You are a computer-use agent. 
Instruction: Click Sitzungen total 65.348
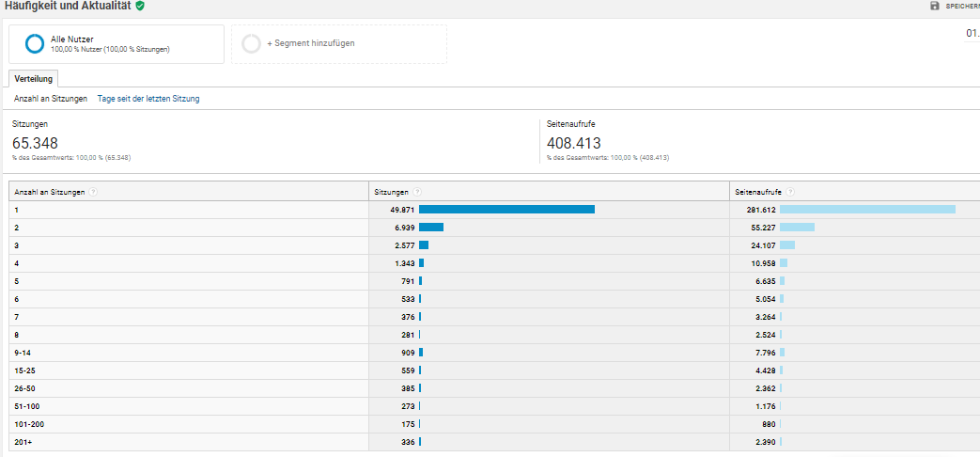[35, 143]
